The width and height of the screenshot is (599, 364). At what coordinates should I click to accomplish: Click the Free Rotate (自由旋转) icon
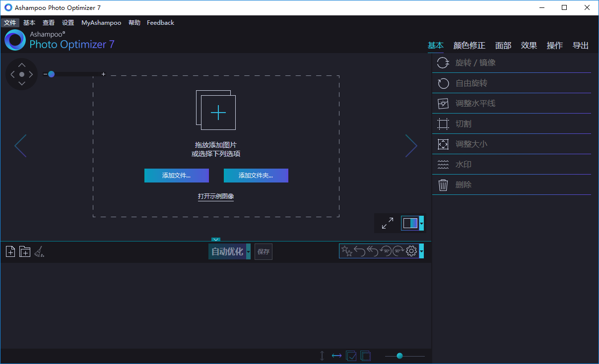443,83
